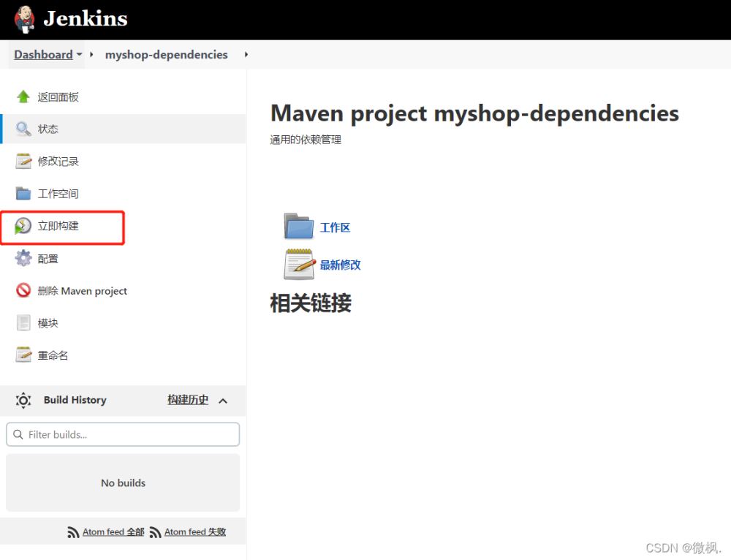Open the Dashboard breadcrumb link
The width and height of the screenshot is (731, 560).
pos(43,55)
